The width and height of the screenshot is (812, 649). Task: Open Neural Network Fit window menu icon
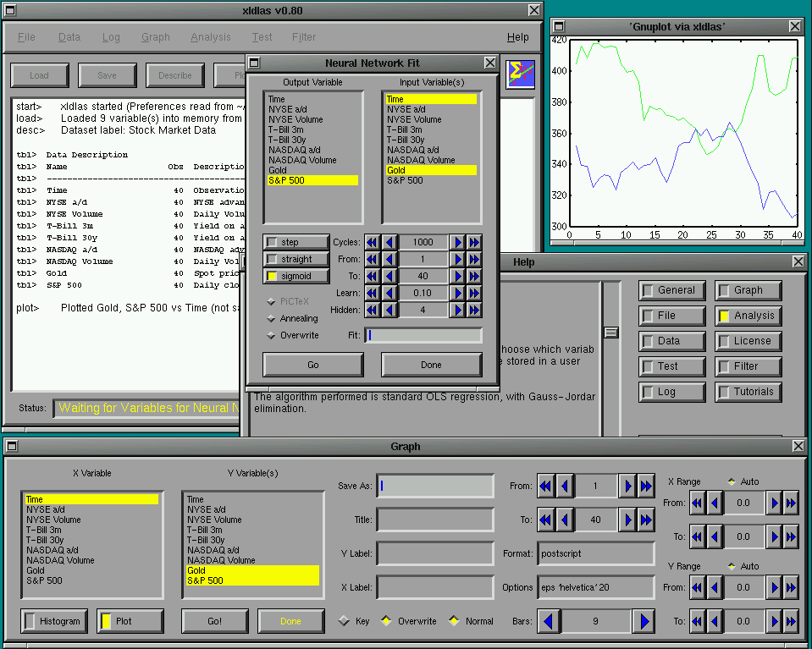coord(254,63)
